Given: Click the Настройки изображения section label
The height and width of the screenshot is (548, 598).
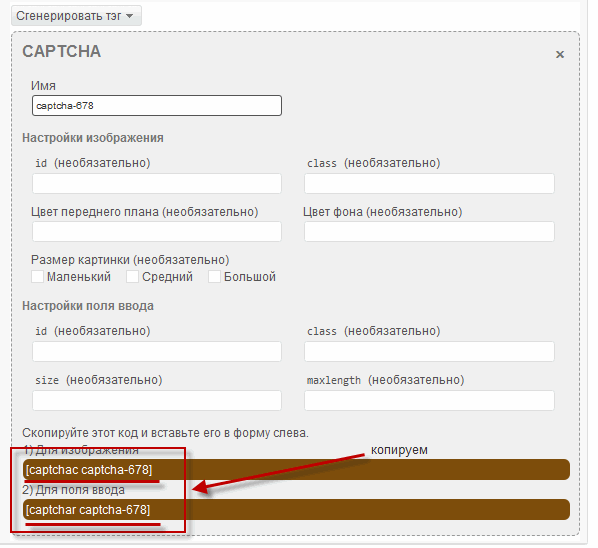Looking at the screenshot, I should pyautogui.click(x=93, y=138).
